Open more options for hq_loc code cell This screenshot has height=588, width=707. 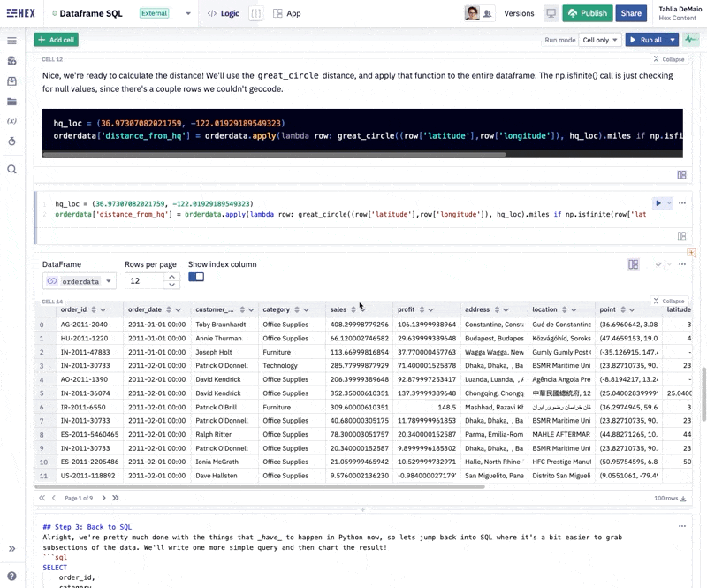[x=682, y=203]
